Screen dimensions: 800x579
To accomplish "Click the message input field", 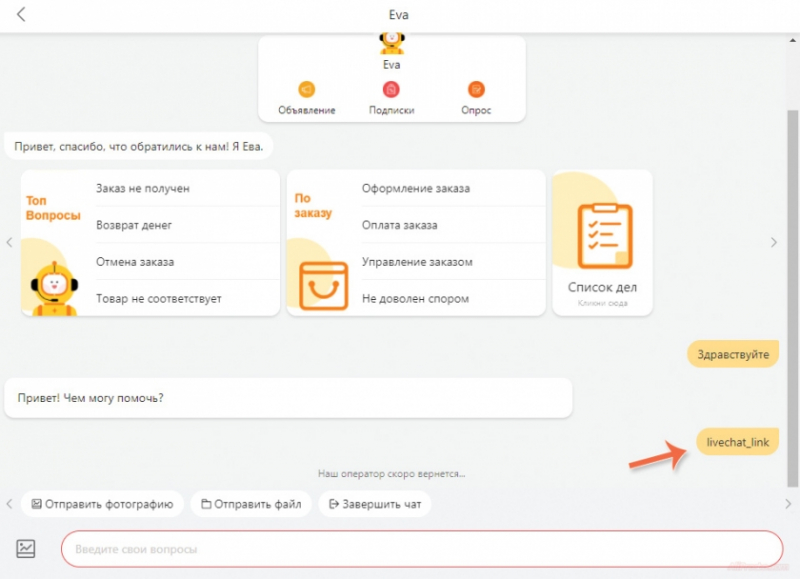I will 422,549.
